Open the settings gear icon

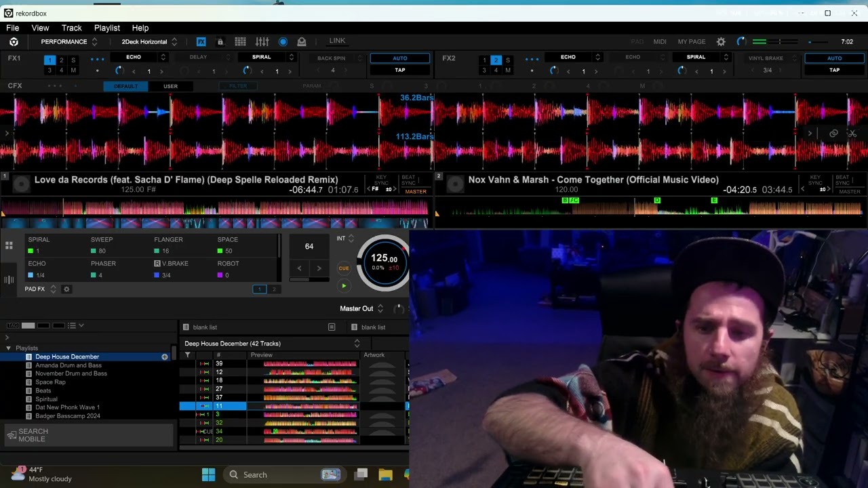pyautogui.click(x=721, y=42)
